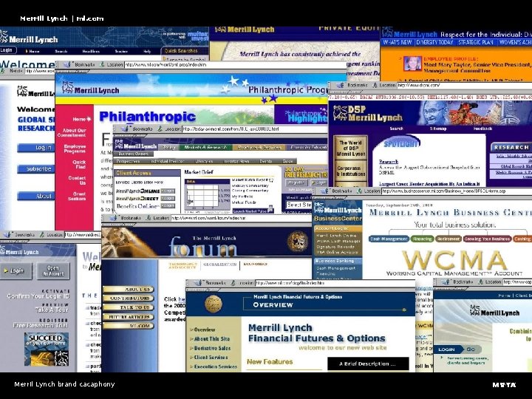Click the Succeed banner in bottom-left window
The width and height of the screenshot is (532, 399).
coord(47,349)
